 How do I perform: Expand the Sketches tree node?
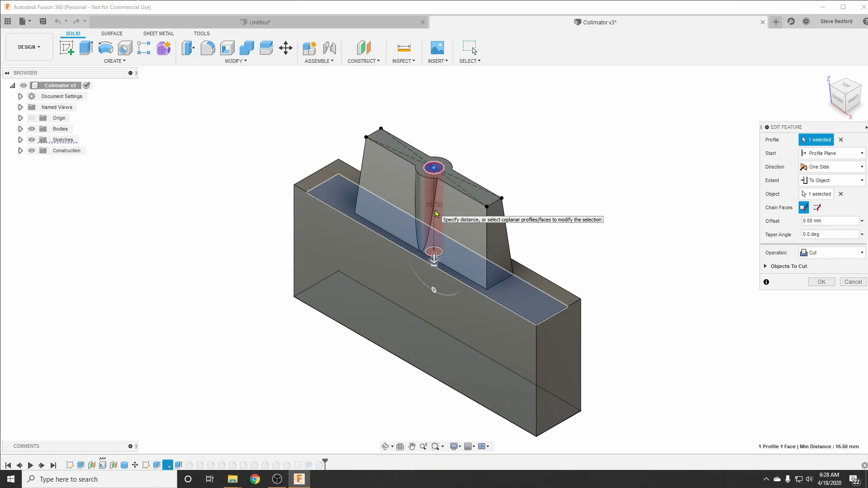pos(20,140)
